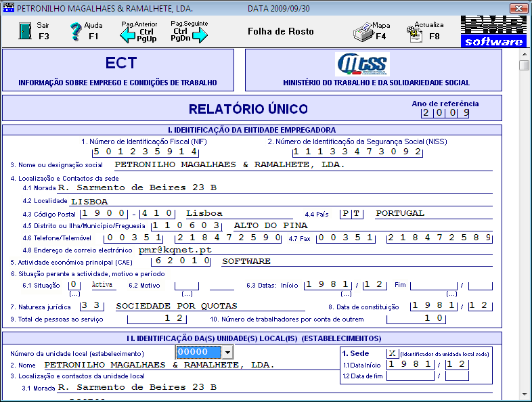Open lookup (...) under 6.2 Motivo
The image size is (532, 402).
(x=187, y=294)
